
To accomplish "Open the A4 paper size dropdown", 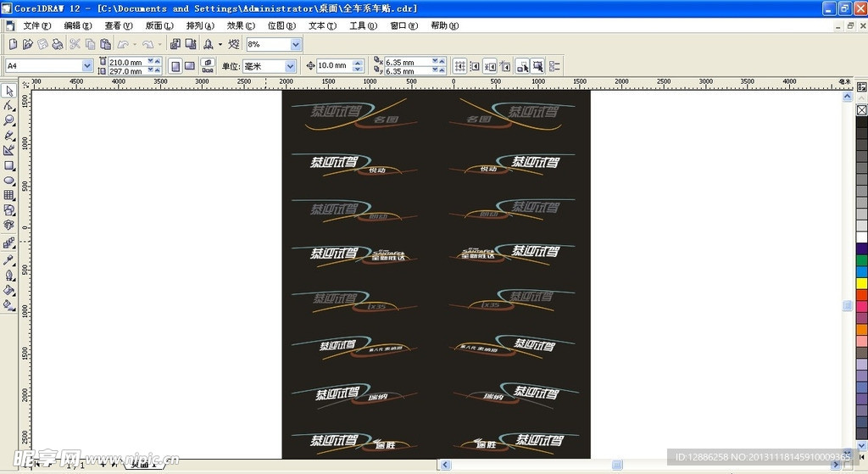I will (87, 66).
